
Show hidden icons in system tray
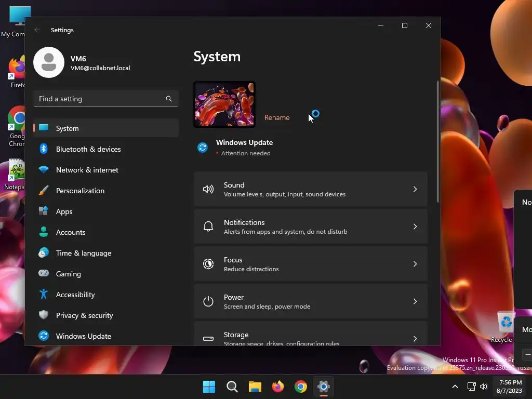455,387
